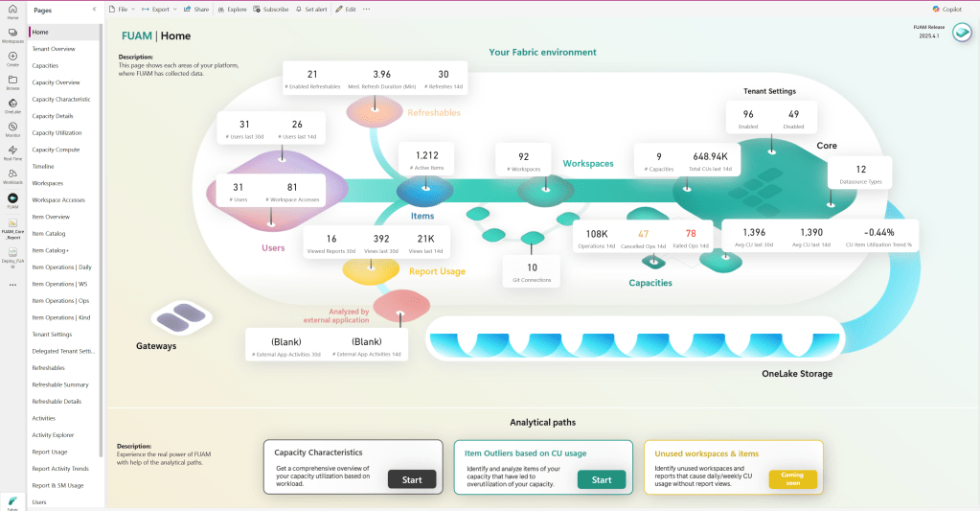Select the Create plus icon
This screenshot has height=511, width=980.
pyautogui.click(x=12, y=58)
